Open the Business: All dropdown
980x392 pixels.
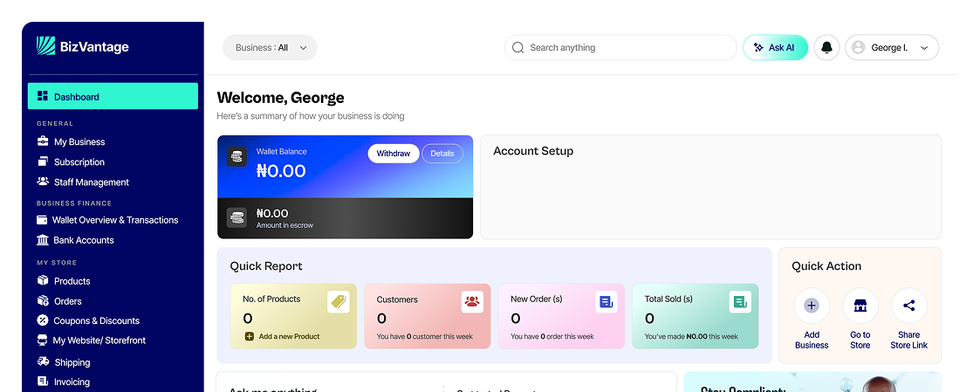coord(270,48)
